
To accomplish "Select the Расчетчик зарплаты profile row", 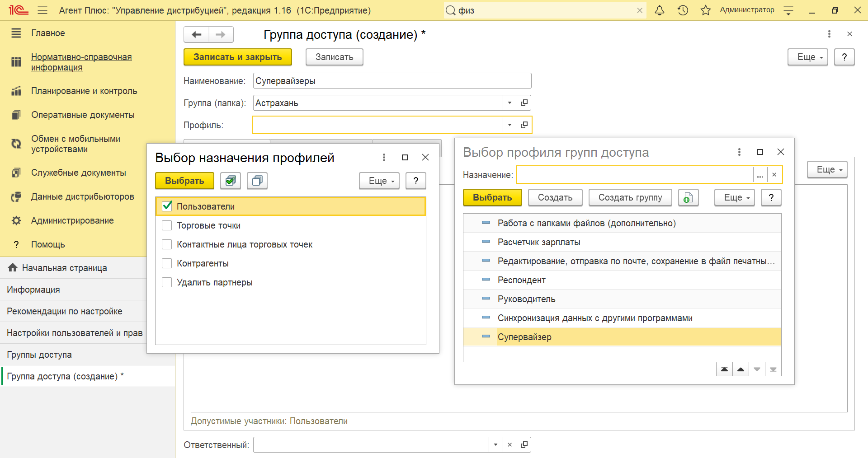I will pos(622,242).
